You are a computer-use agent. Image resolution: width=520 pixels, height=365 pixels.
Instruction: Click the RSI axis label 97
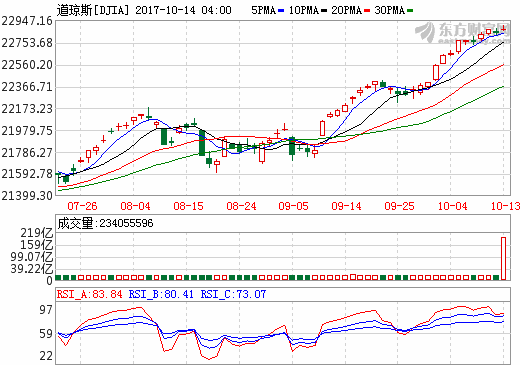click(x=46, y=310)
